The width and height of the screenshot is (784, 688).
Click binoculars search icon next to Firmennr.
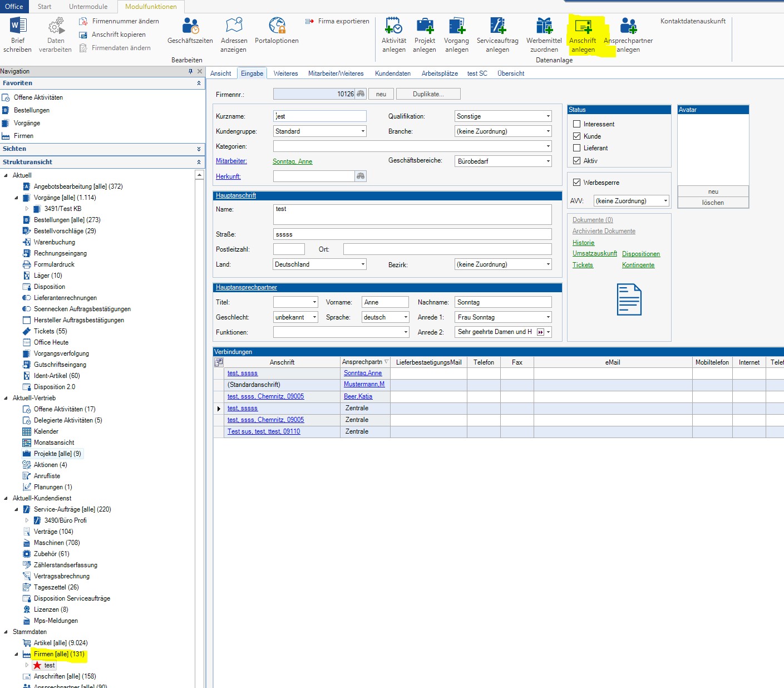tap(361, 94)
